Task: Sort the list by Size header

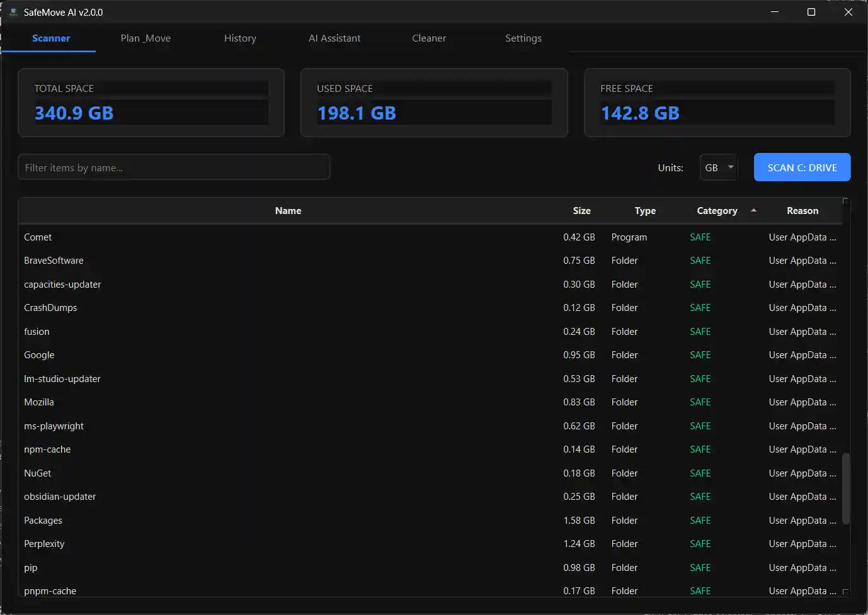Action: tap(581, 211)
